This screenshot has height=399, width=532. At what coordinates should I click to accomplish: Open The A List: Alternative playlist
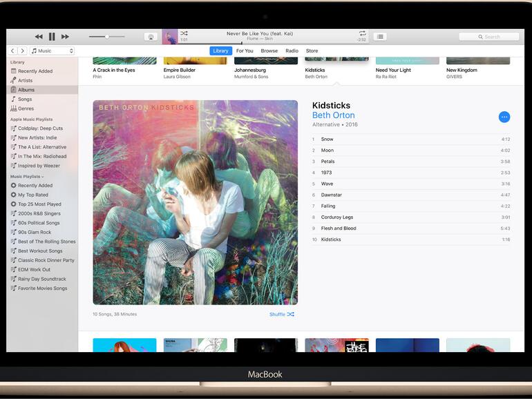pyautogui.click(x=42, y=147)
